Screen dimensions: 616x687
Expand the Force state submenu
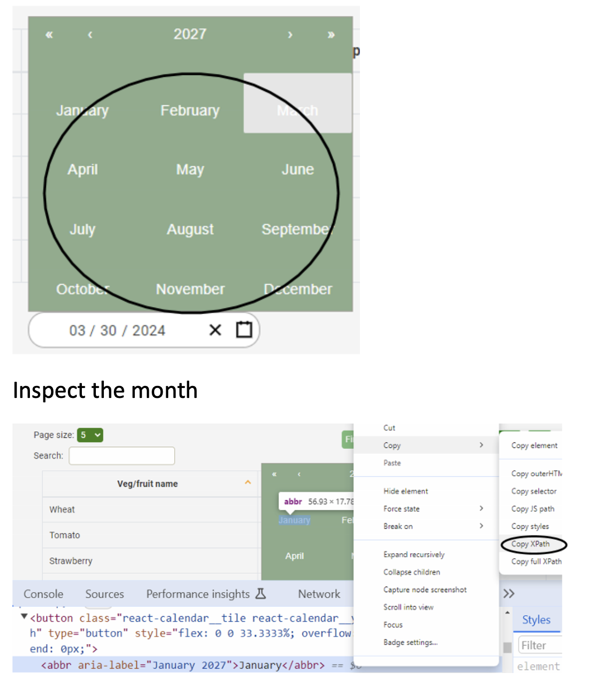click(x=401, y=508)
